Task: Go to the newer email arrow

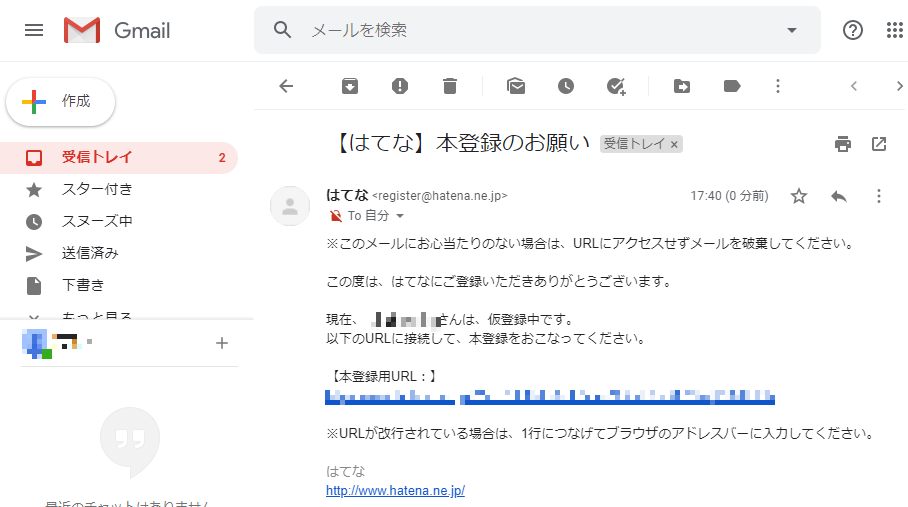Action: [854, 86]
